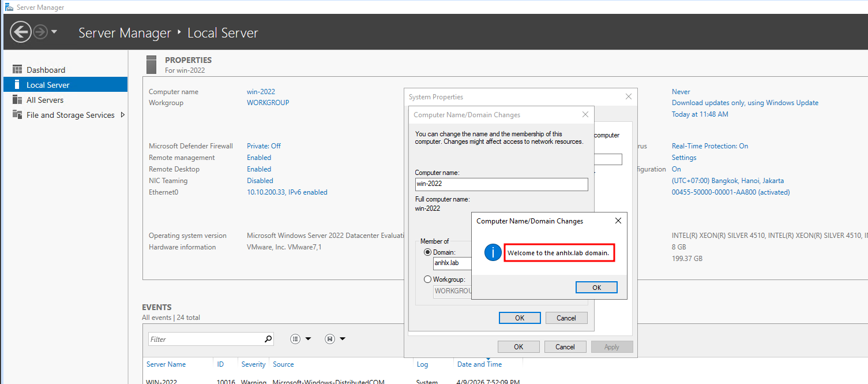Sort events by Severity column
The image size is (868, 384).
pos(253,364)
